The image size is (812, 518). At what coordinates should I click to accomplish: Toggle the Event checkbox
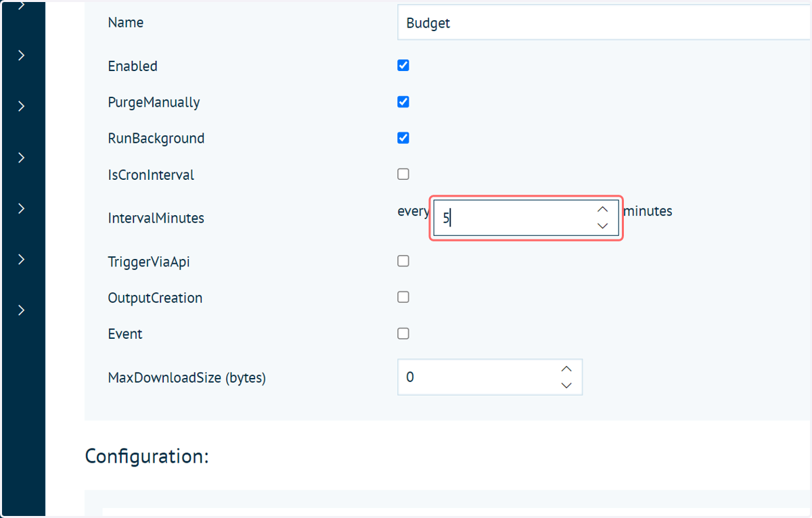[x=403, y=333]
